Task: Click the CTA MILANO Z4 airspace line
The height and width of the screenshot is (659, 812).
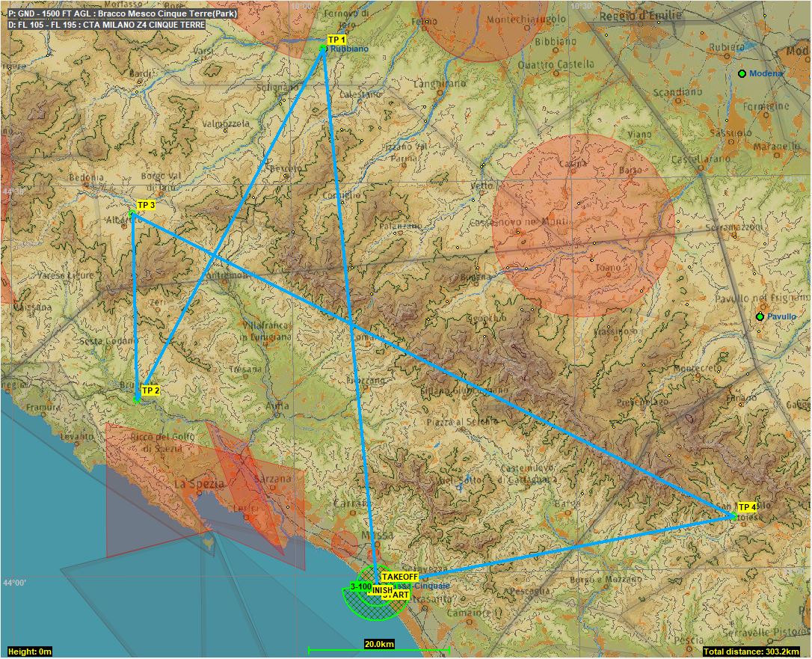Action: point(107,25)
